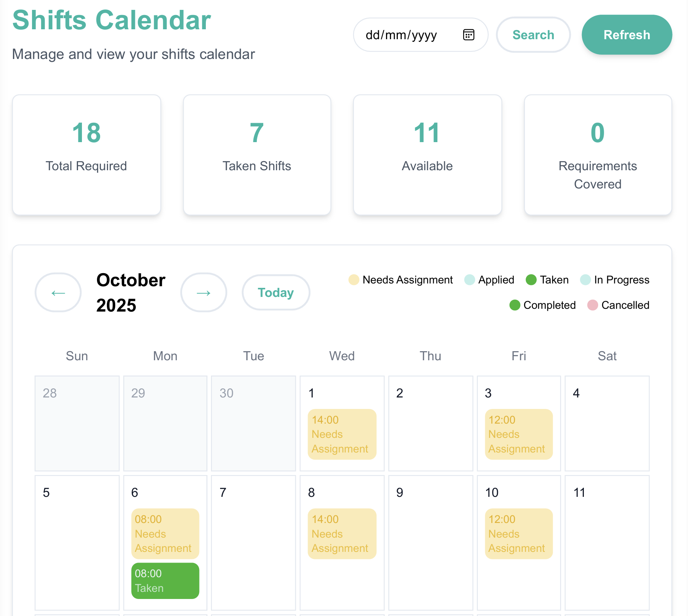The width and height of the screenshot is (688, 616).
Task: Click the 12:00 shift on October 10
Action: coord(519,534)
